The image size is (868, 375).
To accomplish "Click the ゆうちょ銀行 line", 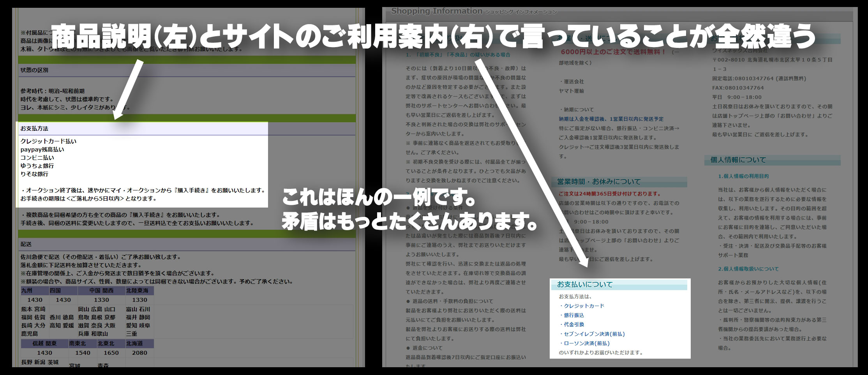I will 37,165.
